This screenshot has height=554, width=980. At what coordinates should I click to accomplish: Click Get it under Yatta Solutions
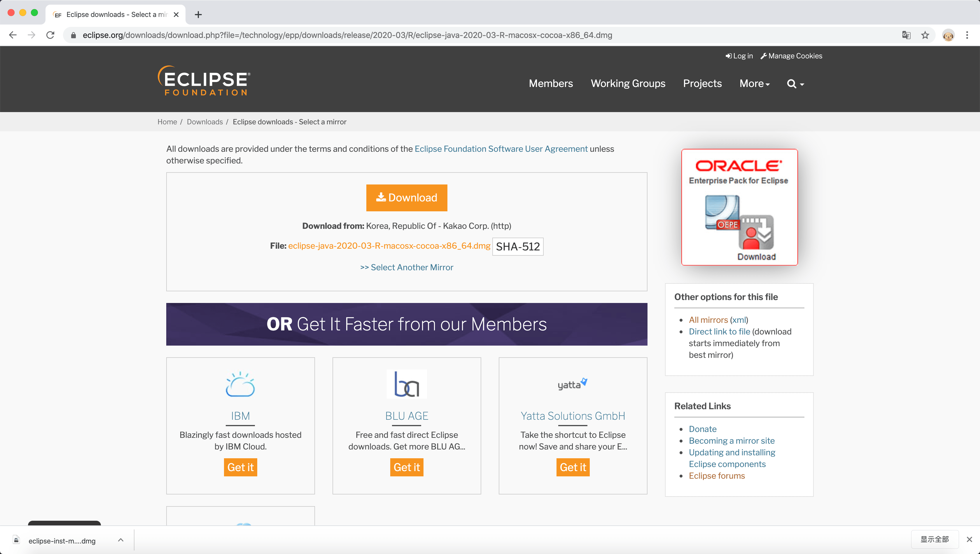pos(573,467)
